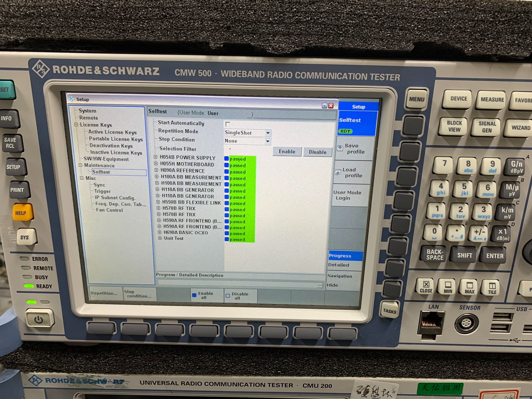Click the Load profile icon
Image resolution: width=532 pixels, height=399 pixels.
pos(338,172)
